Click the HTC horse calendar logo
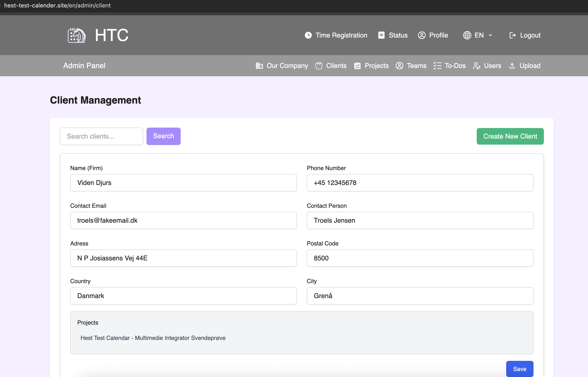Viewport: 588px width, 377px height. click(77, 35)
